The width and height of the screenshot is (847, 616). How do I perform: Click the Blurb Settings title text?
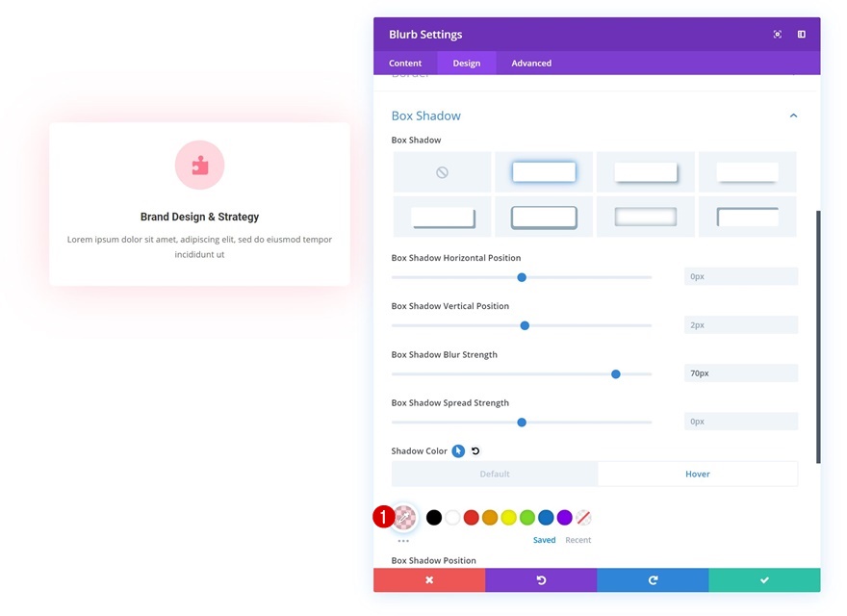(x=425, y=35)
